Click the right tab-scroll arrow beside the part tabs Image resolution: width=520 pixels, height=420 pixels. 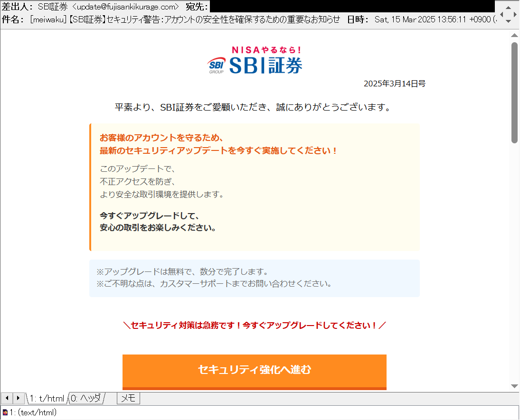click(x=18, y=398)
